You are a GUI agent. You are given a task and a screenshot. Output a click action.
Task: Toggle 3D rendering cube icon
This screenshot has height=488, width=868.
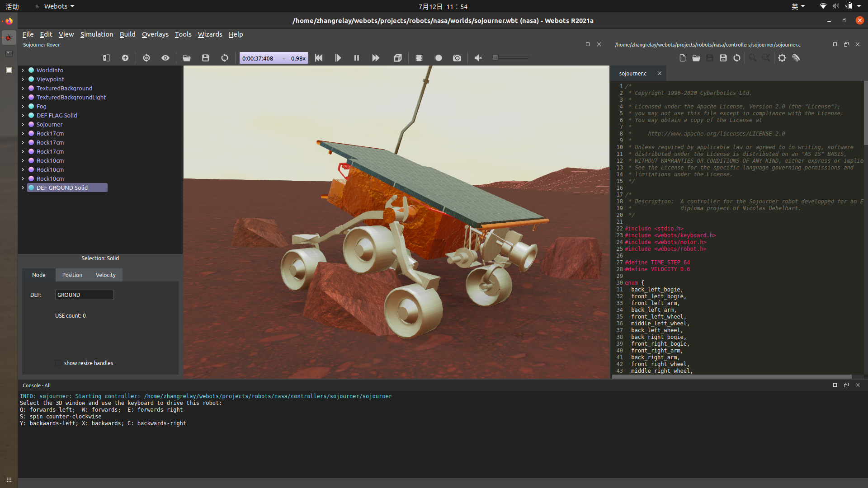coord(398,58)
